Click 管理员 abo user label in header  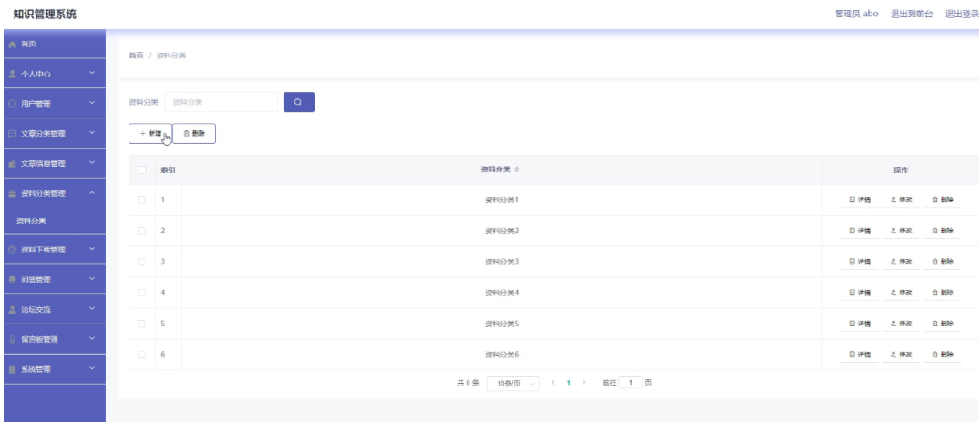click(856, 15)
